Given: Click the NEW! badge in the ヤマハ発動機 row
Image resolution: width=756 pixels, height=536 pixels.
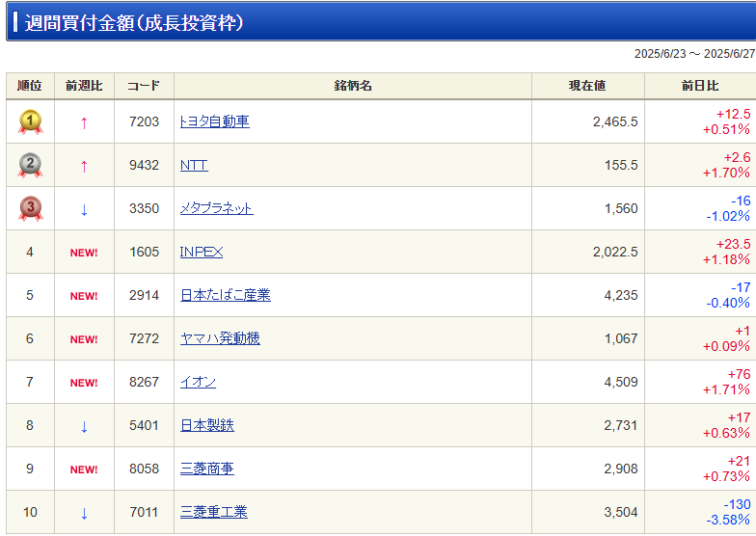Looking at the screenshot, I should point(84,339).
